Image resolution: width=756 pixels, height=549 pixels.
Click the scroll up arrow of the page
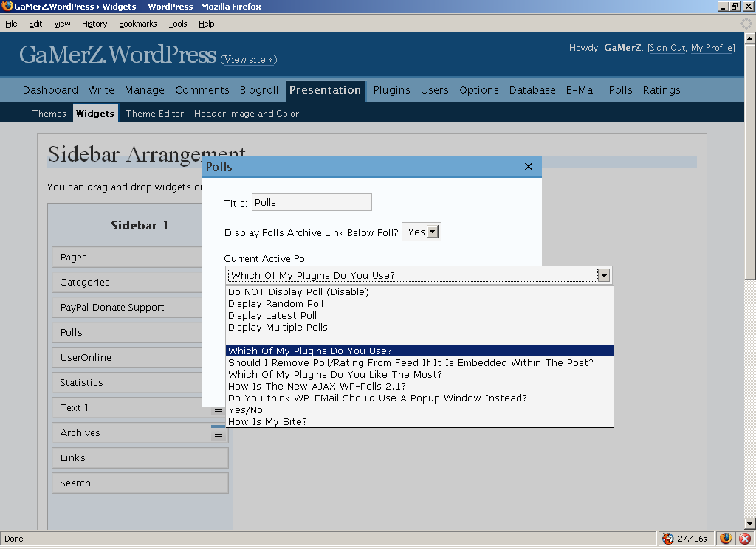tap(749, 38)
